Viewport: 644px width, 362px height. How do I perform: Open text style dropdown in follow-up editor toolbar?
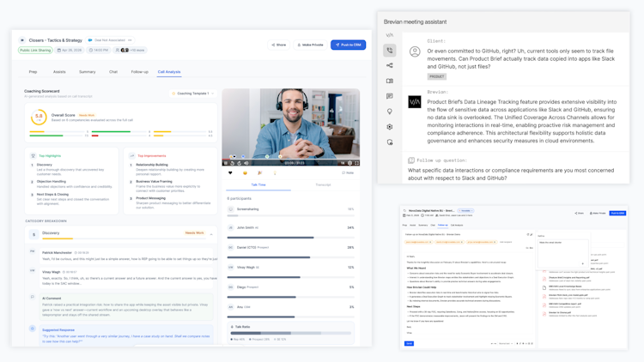click(506, 343)
